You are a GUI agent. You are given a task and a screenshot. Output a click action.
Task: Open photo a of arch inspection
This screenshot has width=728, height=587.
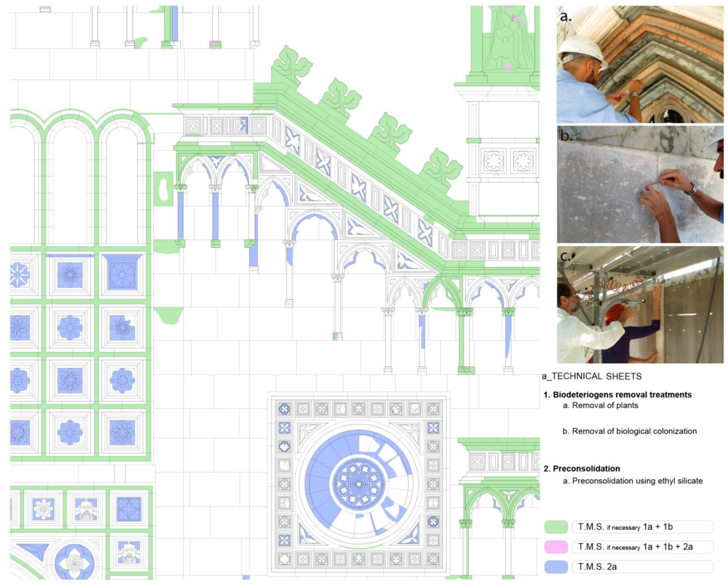click(x=640, y=64)
